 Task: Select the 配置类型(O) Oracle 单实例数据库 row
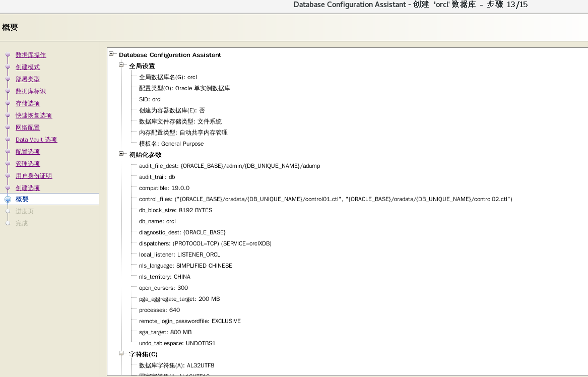(184, 88)
